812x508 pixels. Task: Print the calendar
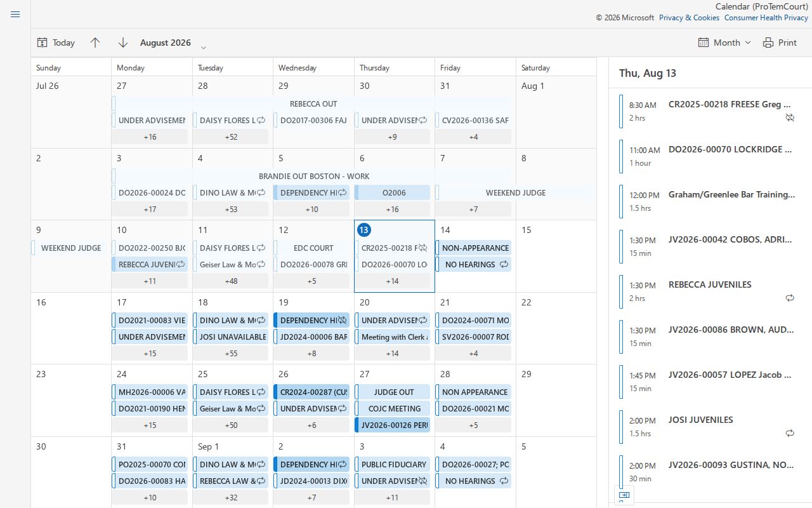click(x=780, y=43)
